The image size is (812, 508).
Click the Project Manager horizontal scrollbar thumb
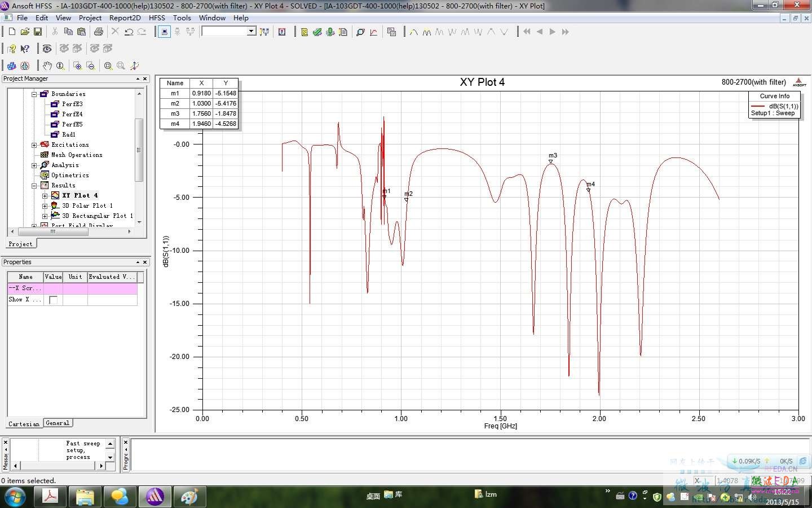[54, 231]
